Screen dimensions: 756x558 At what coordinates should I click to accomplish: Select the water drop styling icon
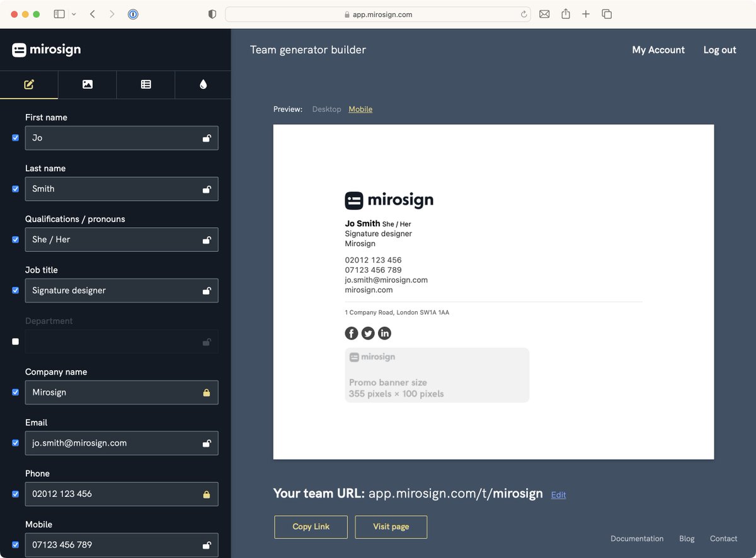click(x=203, y=84)
